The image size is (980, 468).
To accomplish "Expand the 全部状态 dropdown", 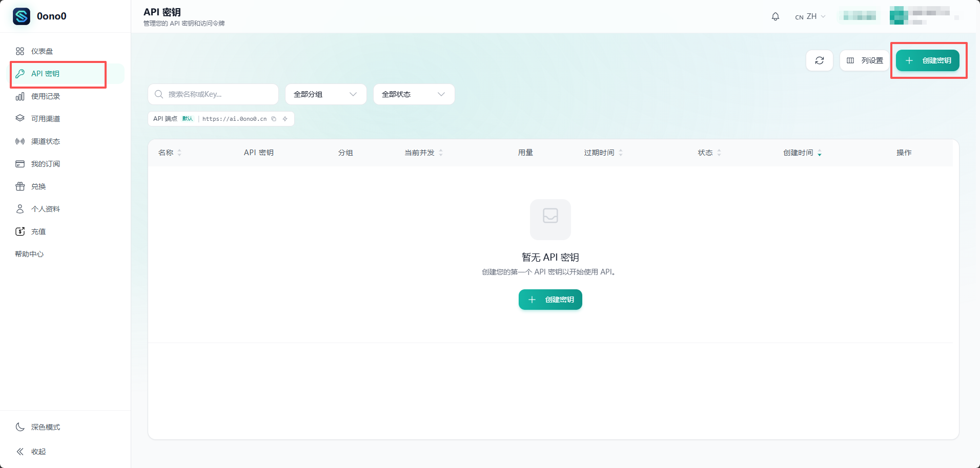I will click(414, 94).
